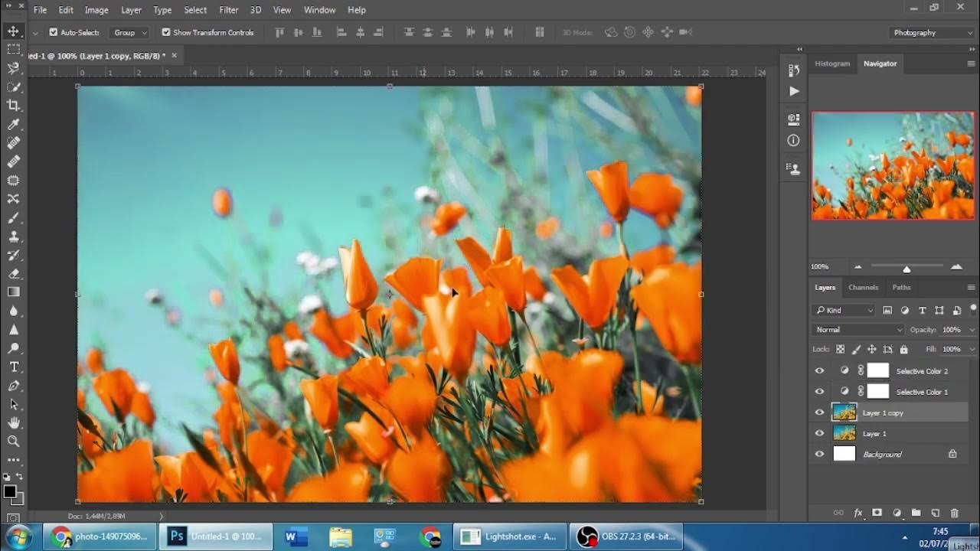Viewport: 980px width, 551px height.
Task: Click the layer style fx icon
Action: tap(858, 513)
